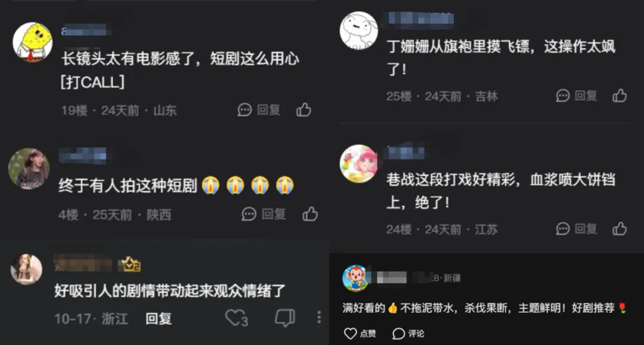Open the girl photo avatar of 4楼 commenter
This screenshot has width=644, height=345.
(x=29, y=168)
